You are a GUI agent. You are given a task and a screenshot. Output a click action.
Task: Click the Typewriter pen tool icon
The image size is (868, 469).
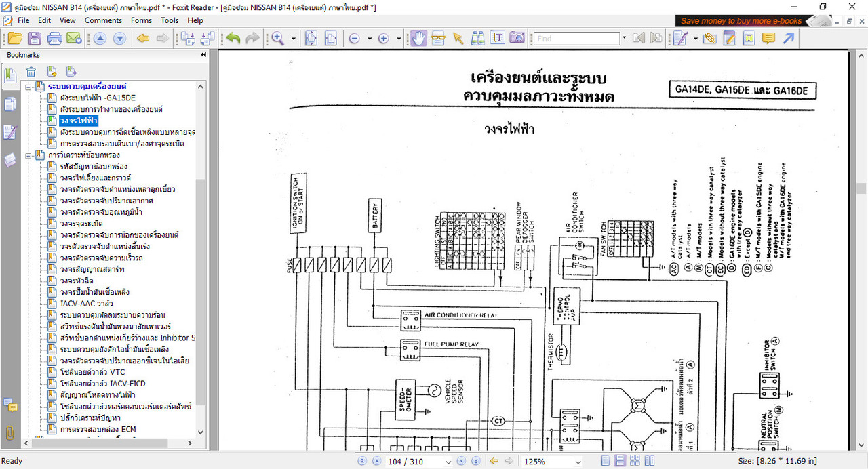[682, 39]
